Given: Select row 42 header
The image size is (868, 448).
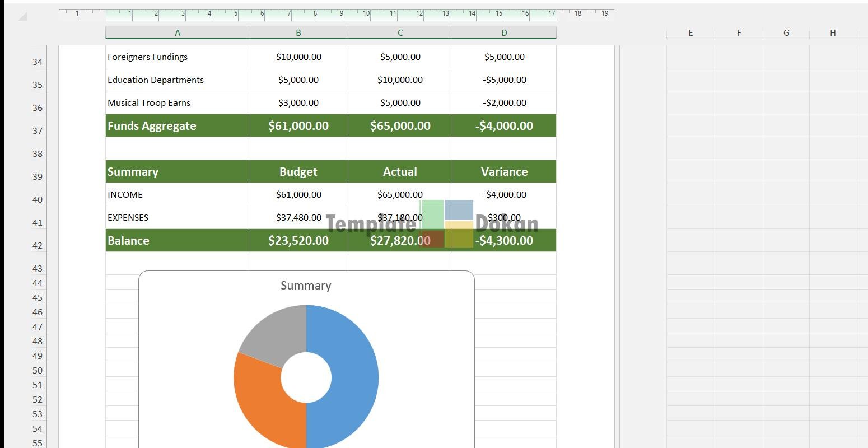Looking at the screenshot, I should coord(38,245).
